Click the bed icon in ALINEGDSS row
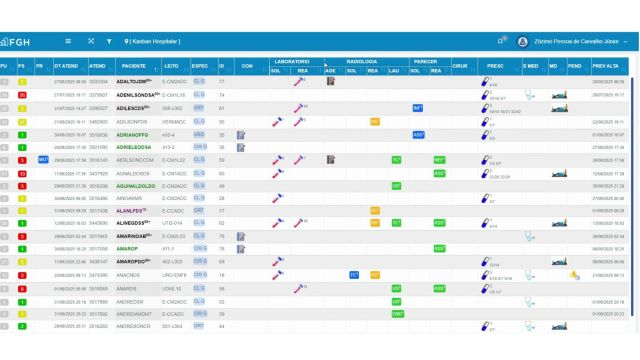The height and width of the screenshot is (360, 640). click(559, 223)
